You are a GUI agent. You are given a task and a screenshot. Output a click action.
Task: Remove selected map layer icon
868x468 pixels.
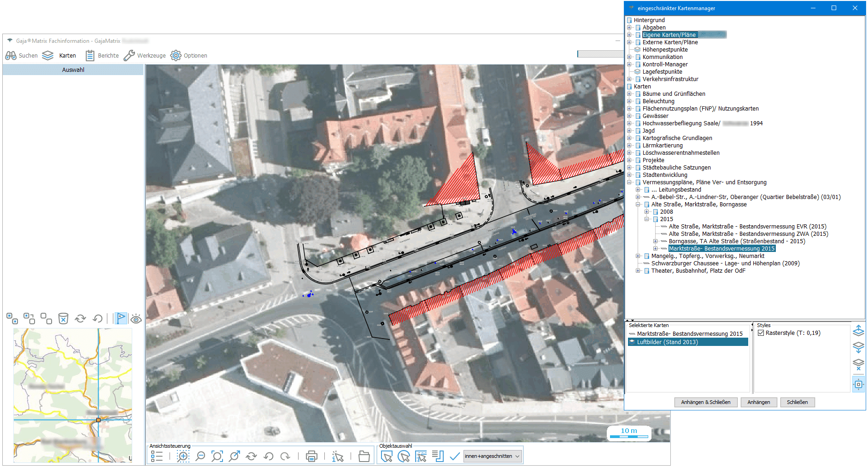coord(858,364)
